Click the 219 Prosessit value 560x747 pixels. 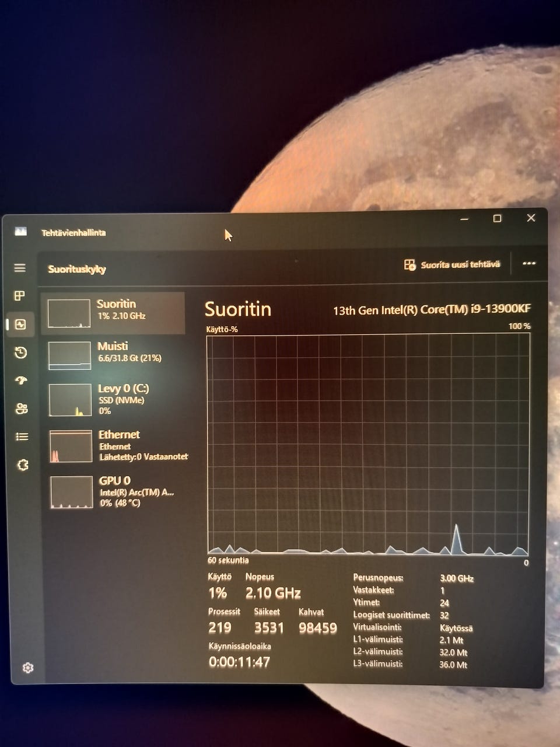click(220, 628)
